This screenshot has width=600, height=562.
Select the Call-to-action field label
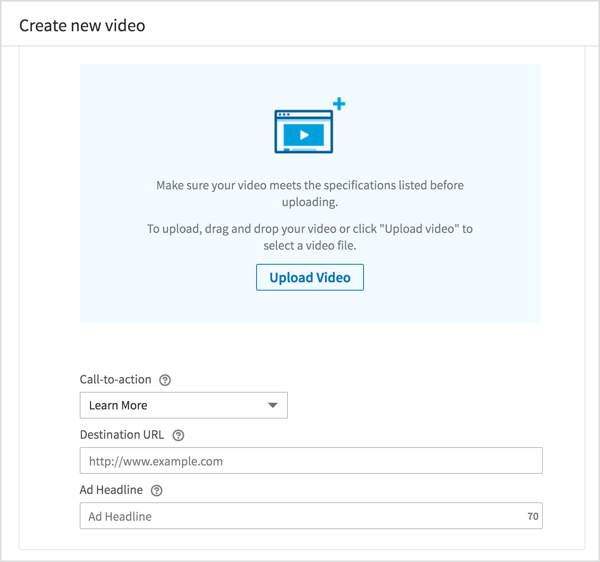tap(116, 380)
